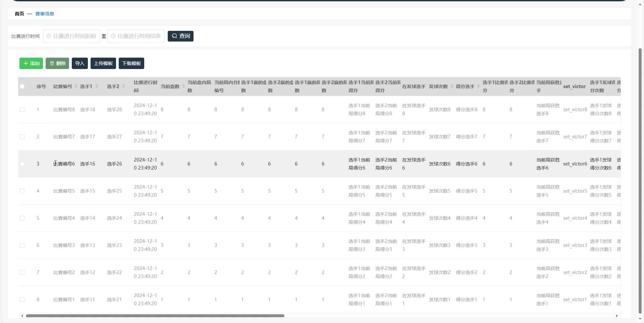The image size is (644, 323).
Task: Open the 比赛进行时间起始 start time field
Action: click(71, 36)
